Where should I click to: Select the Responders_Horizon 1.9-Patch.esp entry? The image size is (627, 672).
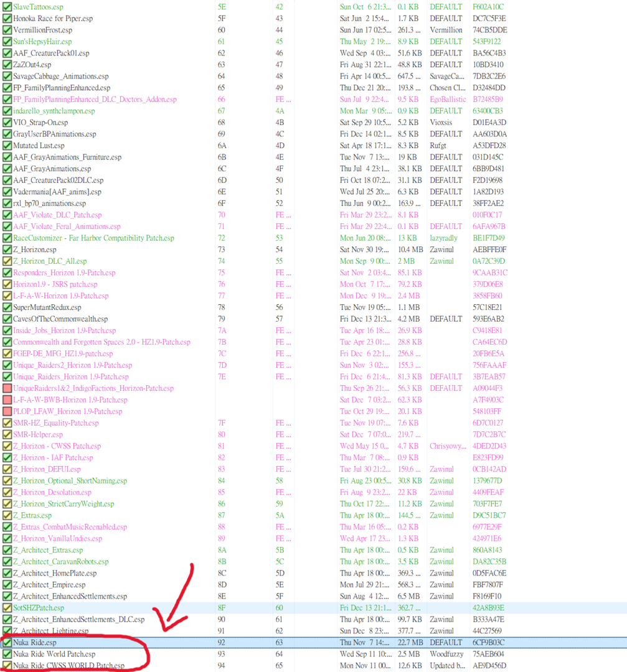pos(64,273)
